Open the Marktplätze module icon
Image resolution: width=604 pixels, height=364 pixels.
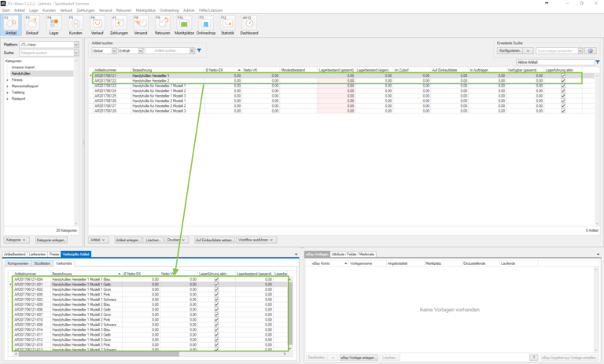[x=184, y=25]
